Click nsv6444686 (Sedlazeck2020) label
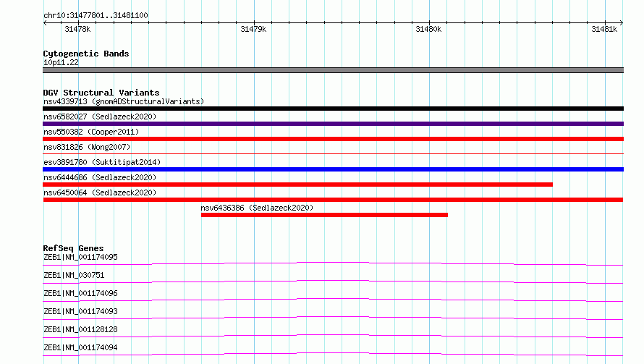Image resolution: width=644 pixels, height=364 pixels. pos(100,177)
